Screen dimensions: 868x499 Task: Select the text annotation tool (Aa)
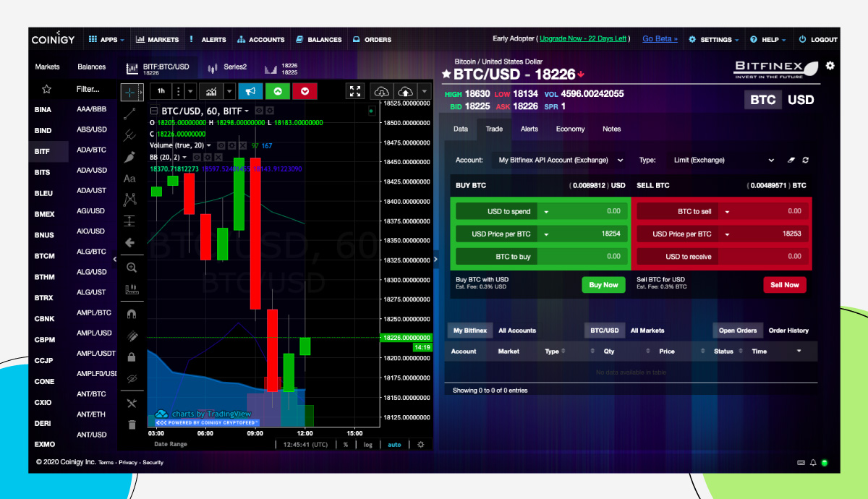tap(132, 179)
